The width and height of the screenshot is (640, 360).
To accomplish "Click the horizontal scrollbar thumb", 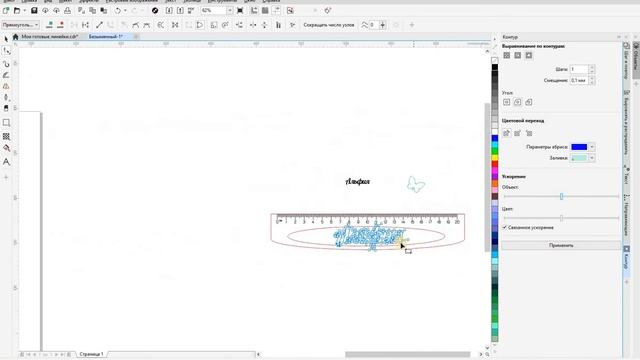I will 407,354.
